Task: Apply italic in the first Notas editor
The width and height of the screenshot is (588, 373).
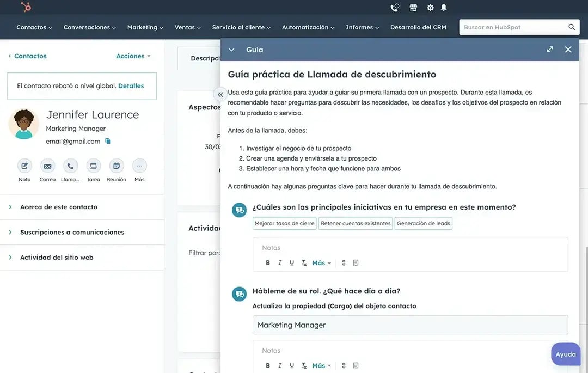Action: pyautogui.click(x=280, y=263)
